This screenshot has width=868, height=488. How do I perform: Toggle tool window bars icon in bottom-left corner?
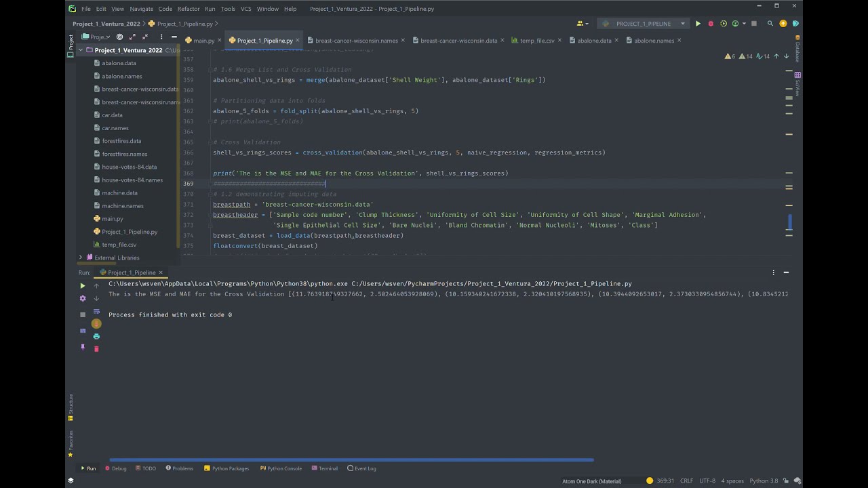[x=71, y=481]
